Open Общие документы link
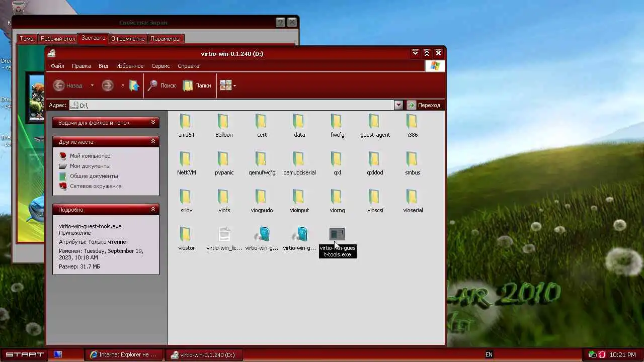The height and width of the screenshot is (362, 644). point(94,176)
